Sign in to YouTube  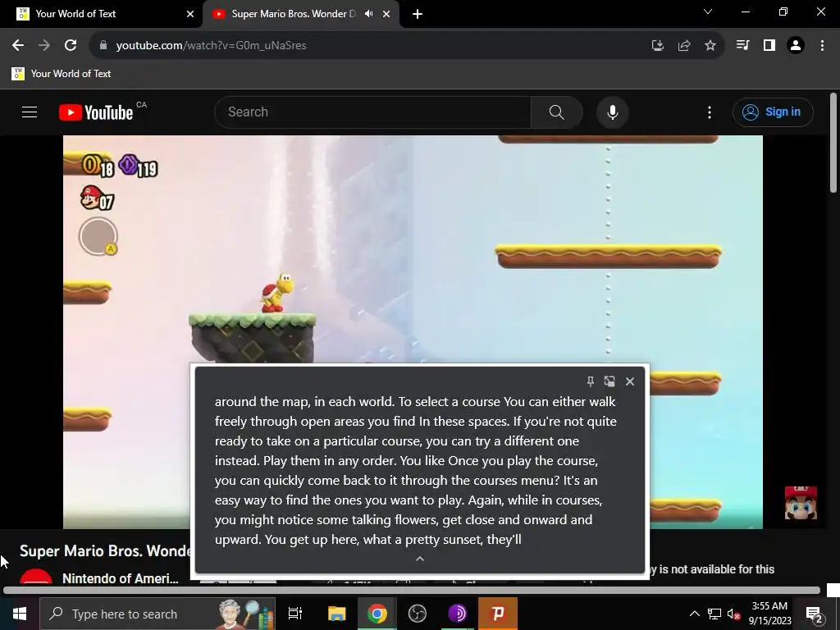click(x=773, y=112)
